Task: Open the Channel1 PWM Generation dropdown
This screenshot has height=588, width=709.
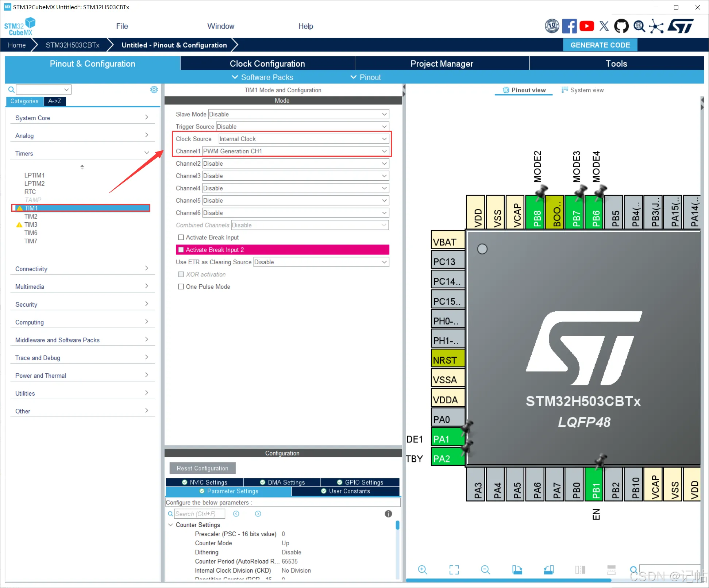Action: [x=296, y=151]
